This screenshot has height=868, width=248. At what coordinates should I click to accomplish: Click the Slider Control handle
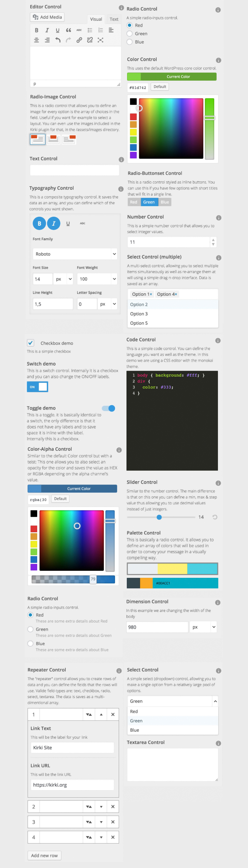tap(159, 517)
